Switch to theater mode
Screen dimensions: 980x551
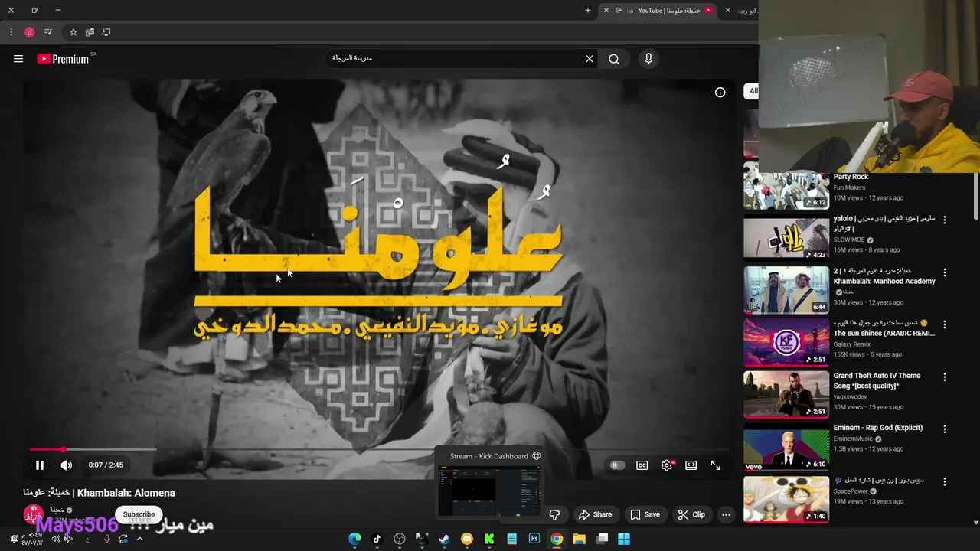click(691, 465)
